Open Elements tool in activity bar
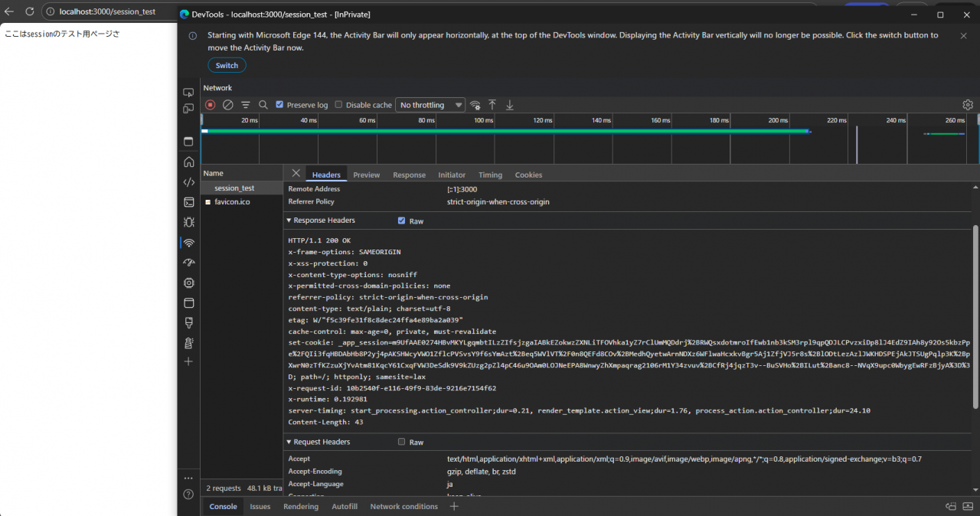This screenshot has width=980, height=516. pos(188,182)
